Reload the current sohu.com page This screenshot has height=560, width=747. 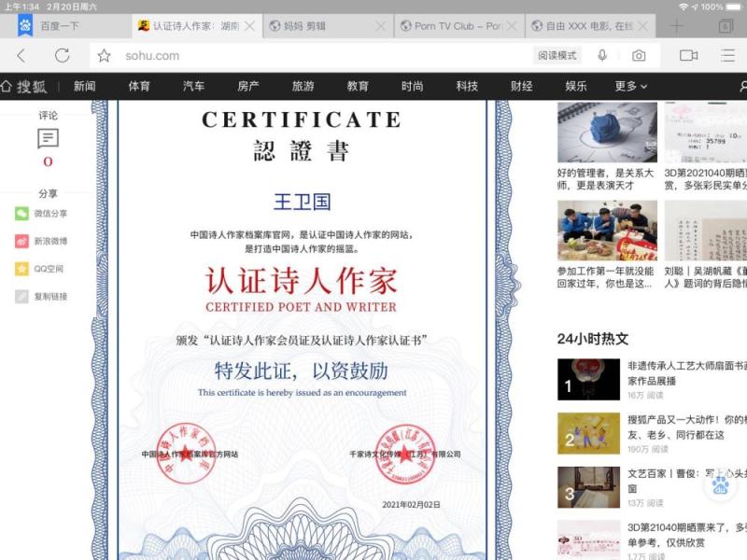point(62,56)
